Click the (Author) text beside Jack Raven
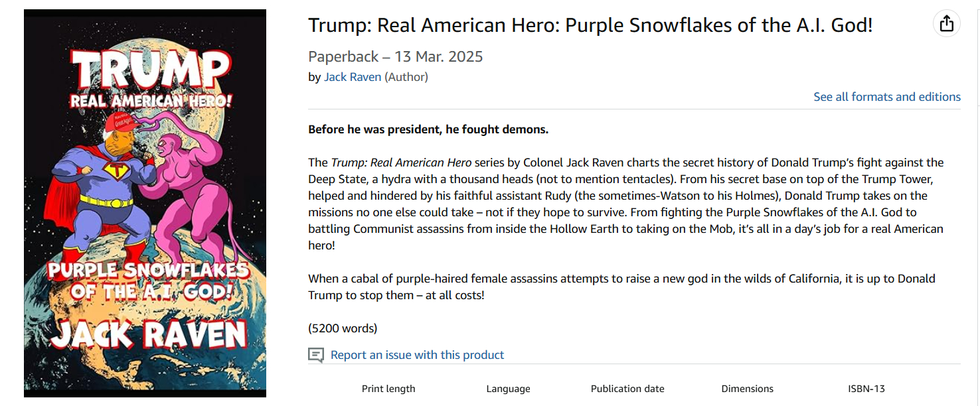 point(406,77)
